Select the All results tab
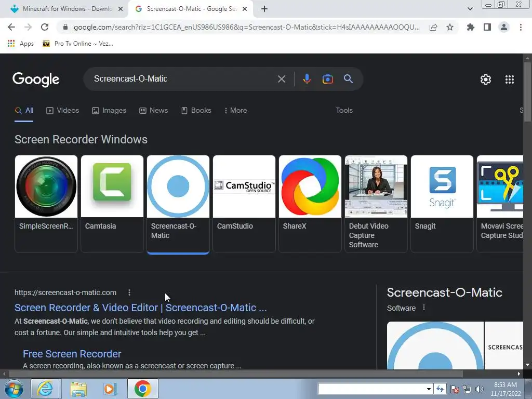Image resolution: width=532 pixels, height=399 pixels. [x=24, y=111]
